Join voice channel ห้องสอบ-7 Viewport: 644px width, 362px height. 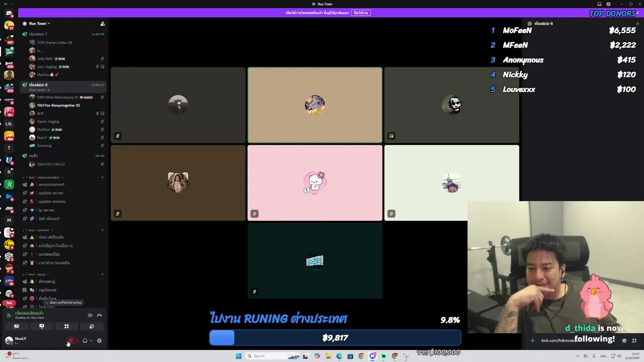(x=63, y=34)
